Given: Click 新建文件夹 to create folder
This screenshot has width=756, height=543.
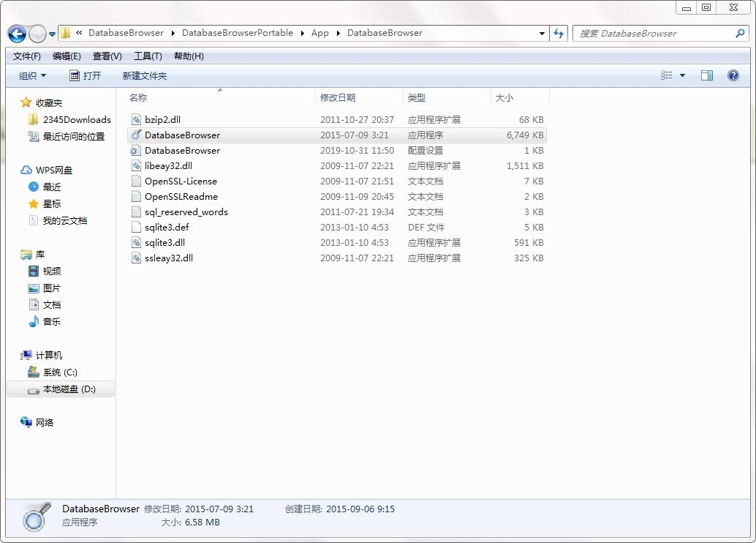Looking at the screenshot, I should [x=145, y=76].
